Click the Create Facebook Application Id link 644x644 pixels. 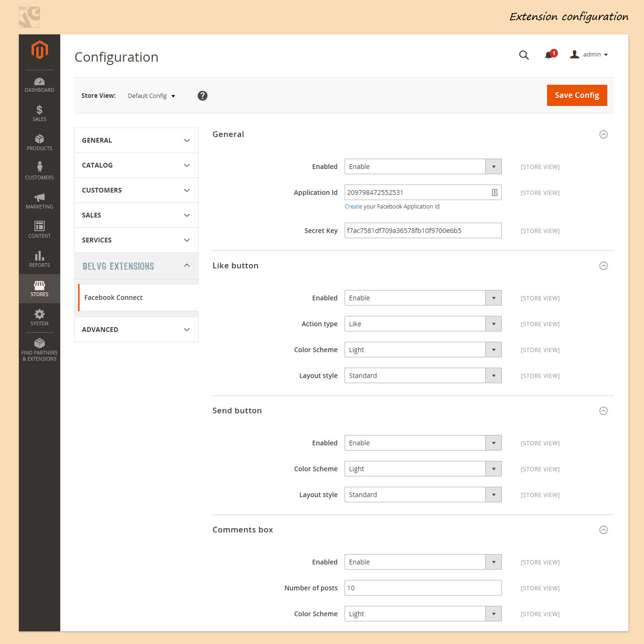tap(353, 207)
